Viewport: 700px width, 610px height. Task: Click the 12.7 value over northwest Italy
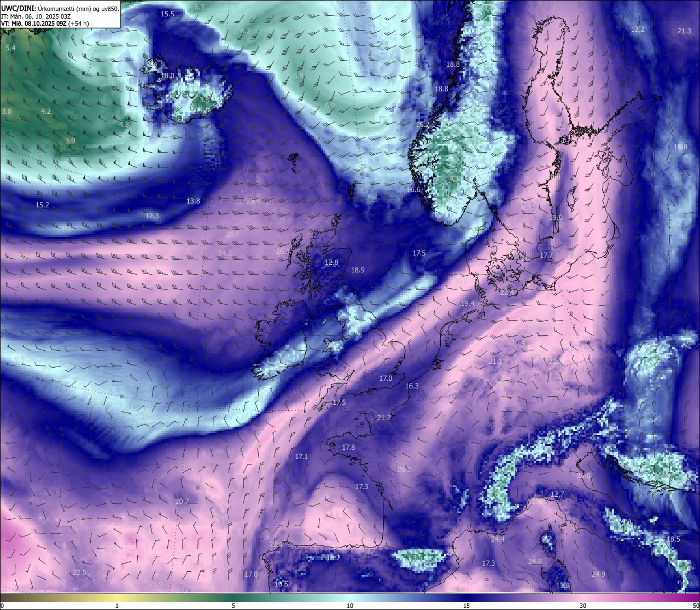[557, 494]
